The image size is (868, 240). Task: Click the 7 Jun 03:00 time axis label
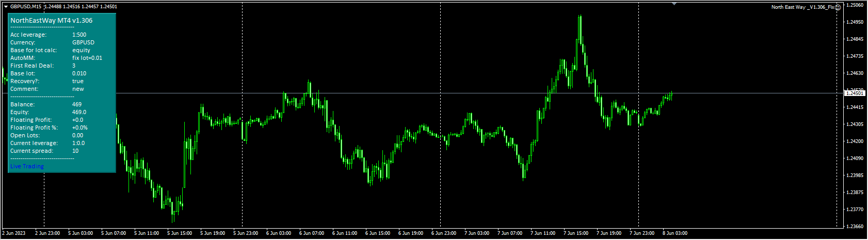coord(477,233)
